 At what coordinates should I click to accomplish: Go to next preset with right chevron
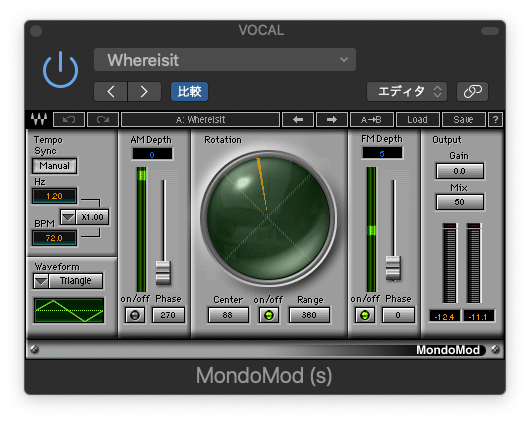(144, 91)
